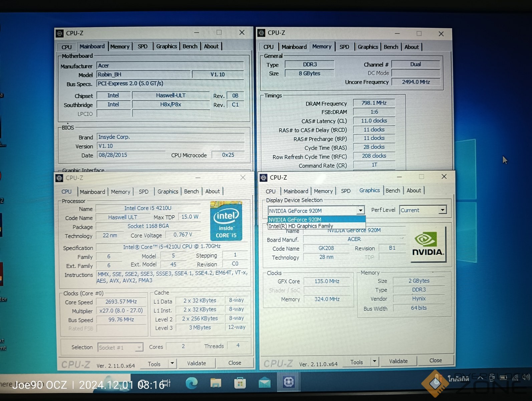Click CPU-Z app icon in Memory window title bar
The width and height of the screenshot is (532, 401).
click(262, 33)
